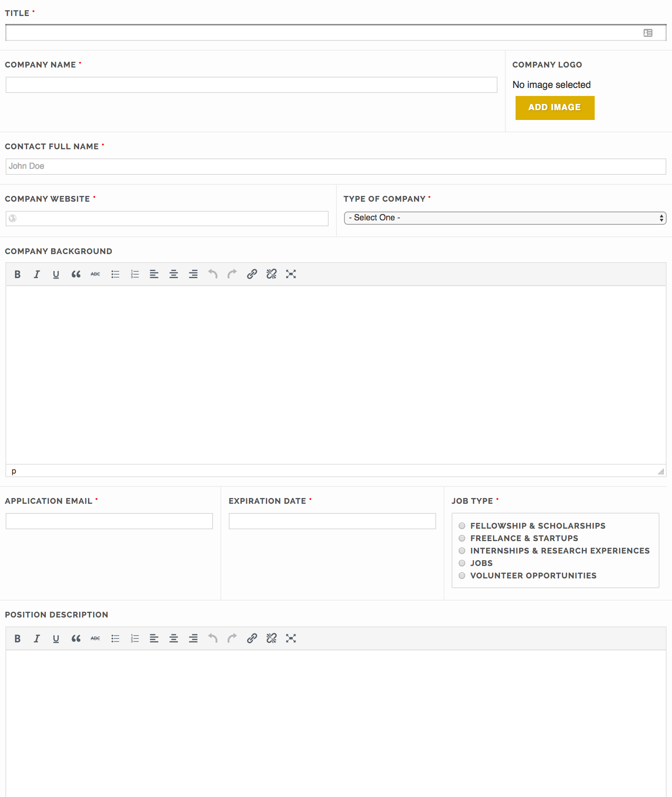The width and height of the screenshot is (672, 797).
Task: Select Fellowship & Scholarships job type
Action: point(462,526)
